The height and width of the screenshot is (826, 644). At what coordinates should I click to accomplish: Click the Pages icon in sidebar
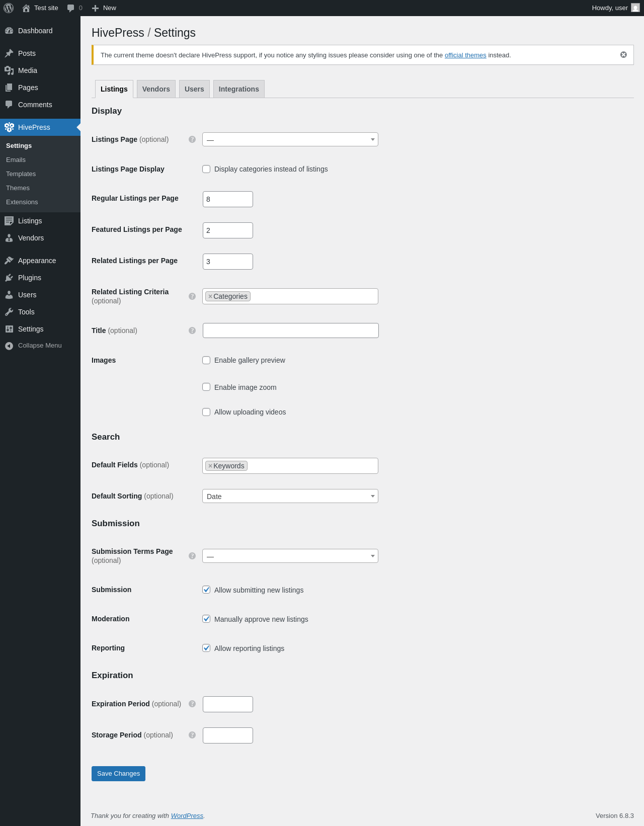pyautogui.click(x=9, y=88)
